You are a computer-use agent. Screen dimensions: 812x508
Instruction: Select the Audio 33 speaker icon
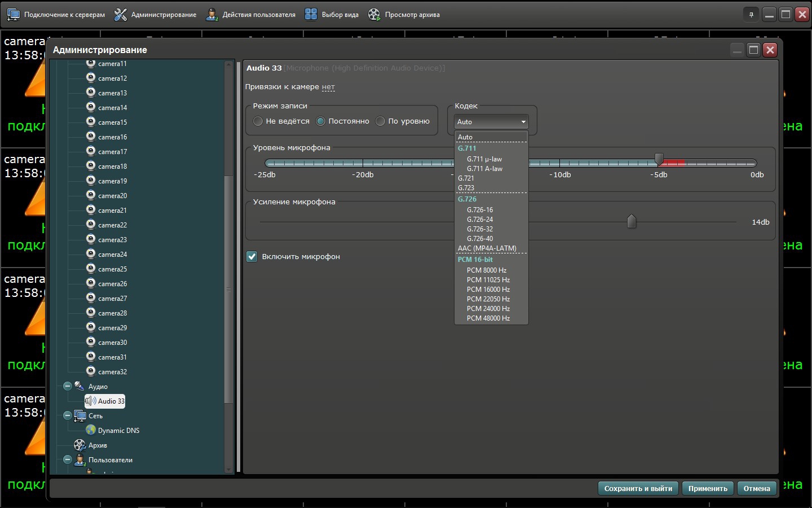pyautogui.click(x=91, y=401)
